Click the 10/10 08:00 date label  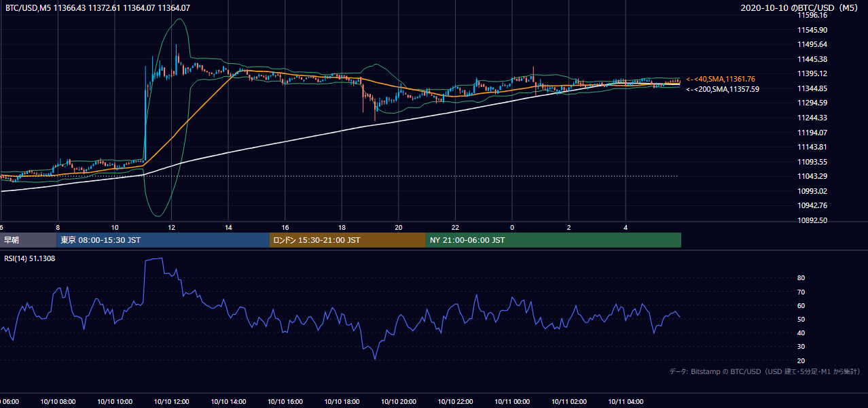tap(57, 402)
